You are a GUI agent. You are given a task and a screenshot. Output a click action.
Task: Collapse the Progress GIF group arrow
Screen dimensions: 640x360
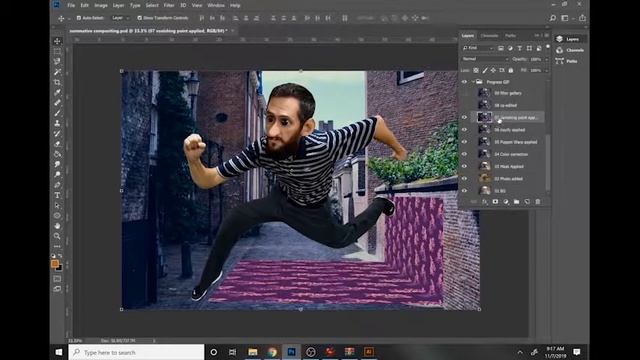click(x=473, y=82)
